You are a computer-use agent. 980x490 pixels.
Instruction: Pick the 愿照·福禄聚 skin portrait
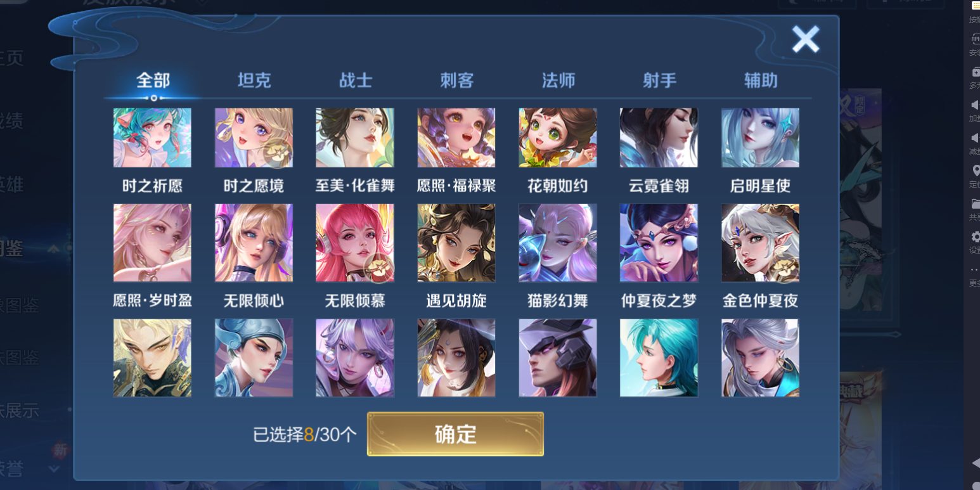point(456,138)
